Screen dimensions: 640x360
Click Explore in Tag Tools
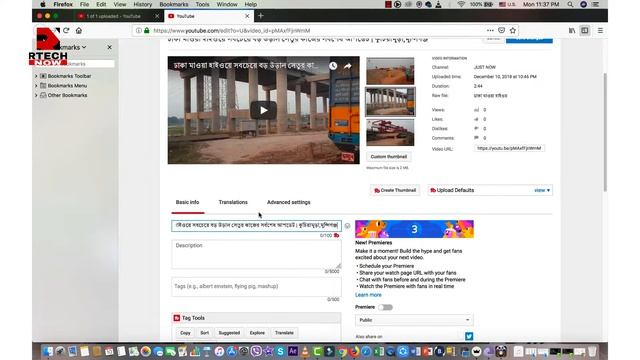coord(257,333)
